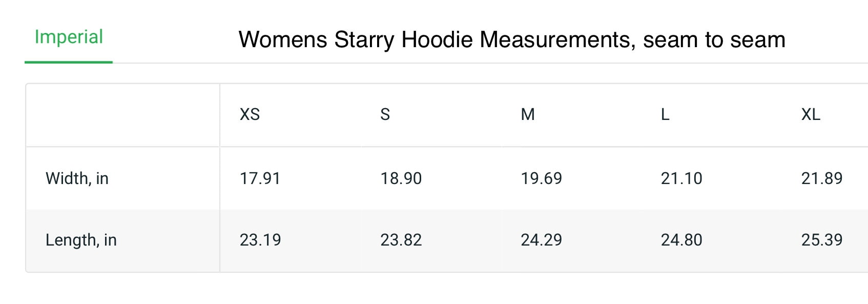Click the XL width value 21.89

(822, 178)
